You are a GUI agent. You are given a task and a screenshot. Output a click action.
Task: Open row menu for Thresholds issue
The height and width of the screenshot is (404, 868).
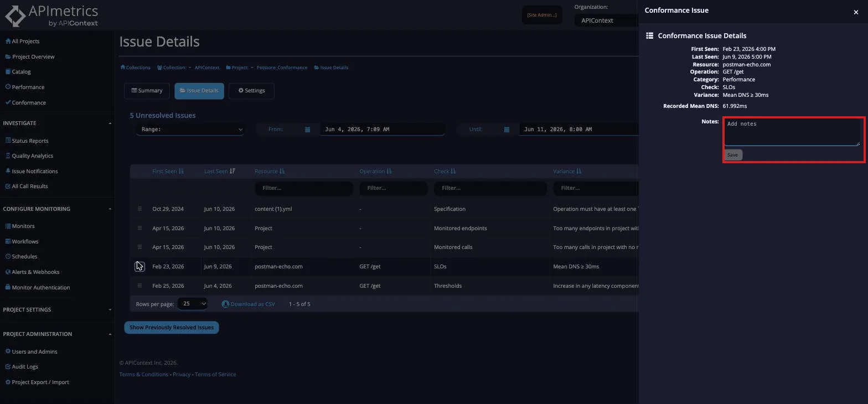(139, 286)
